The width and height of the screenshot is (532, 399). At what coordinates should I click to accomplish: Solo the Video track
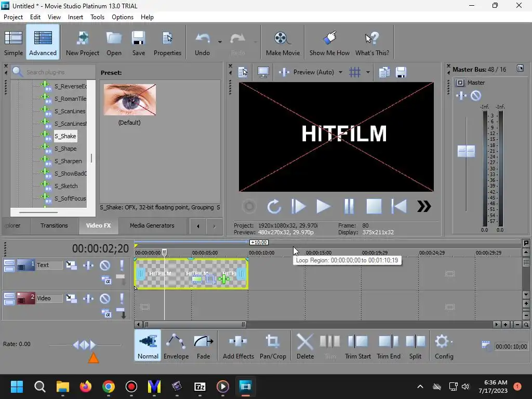coord(122,298)
